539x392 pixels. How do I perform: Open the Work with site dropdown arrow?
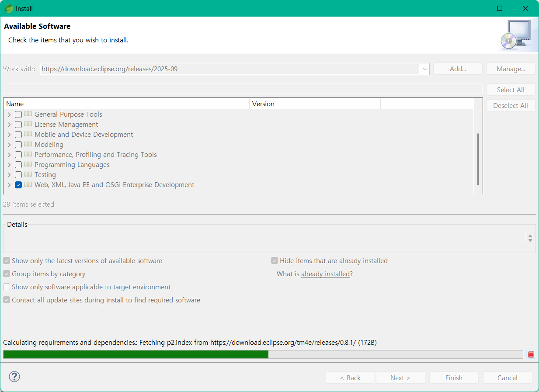tap(424, 69)
